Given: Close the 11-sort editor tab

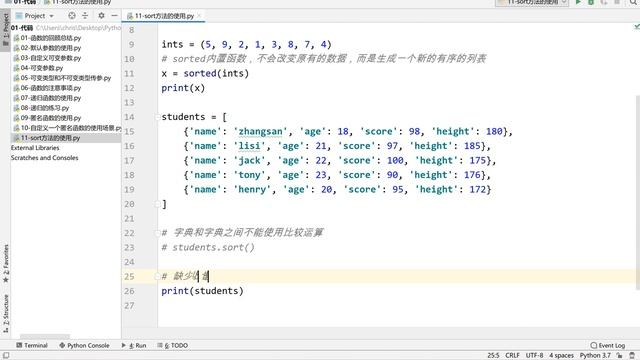Looking at the screenshot, I should tap(199, 16).
